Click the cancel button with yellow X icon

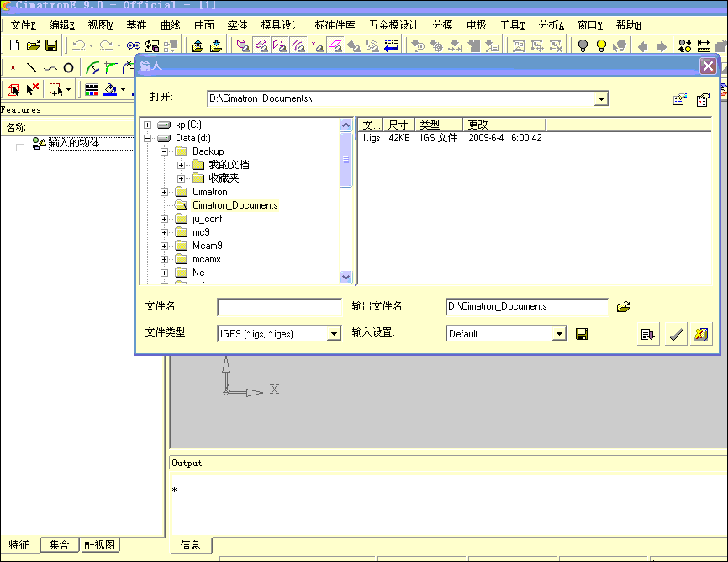click(x=701, y=334)
